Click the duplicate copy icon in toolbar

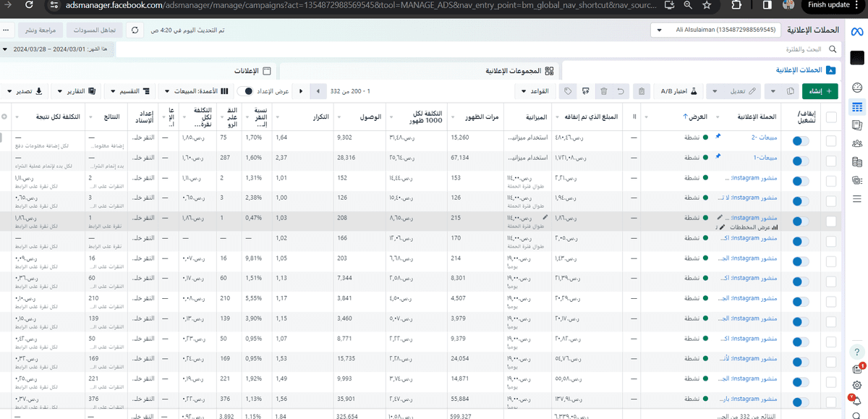point(790,92)
